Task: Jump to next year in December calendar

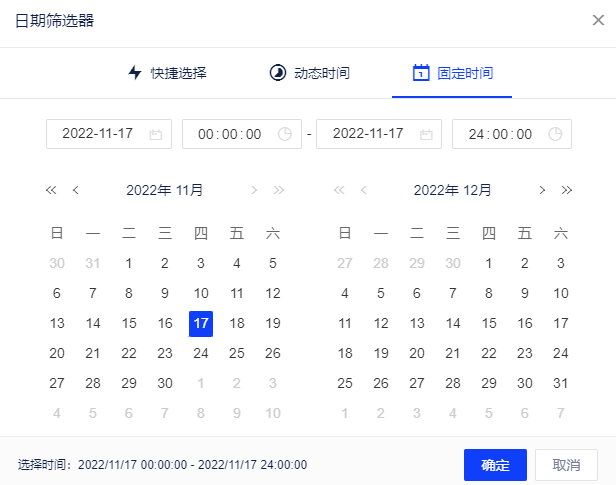Action: (567, 190)
